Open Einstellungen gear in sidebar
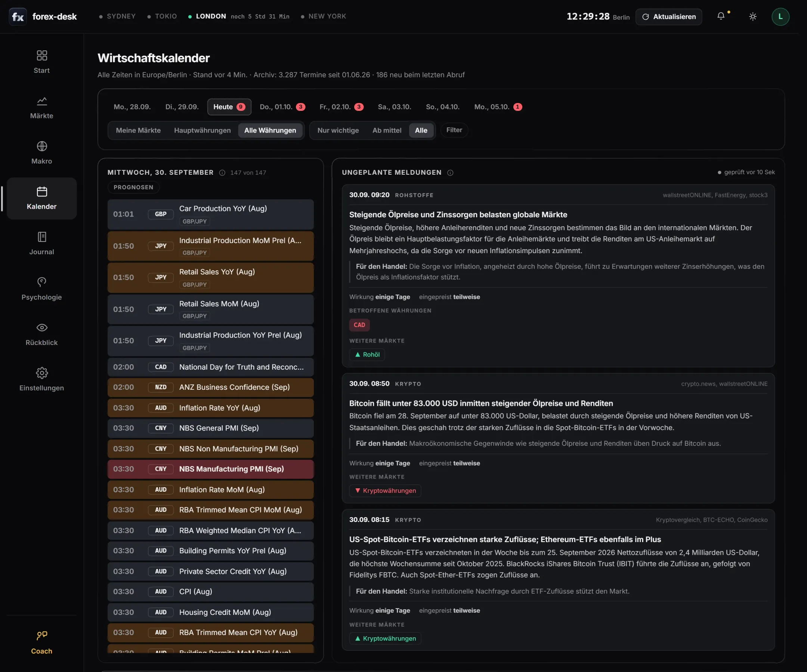Viewport: 807px width, 672px height. tap(41, 379)
